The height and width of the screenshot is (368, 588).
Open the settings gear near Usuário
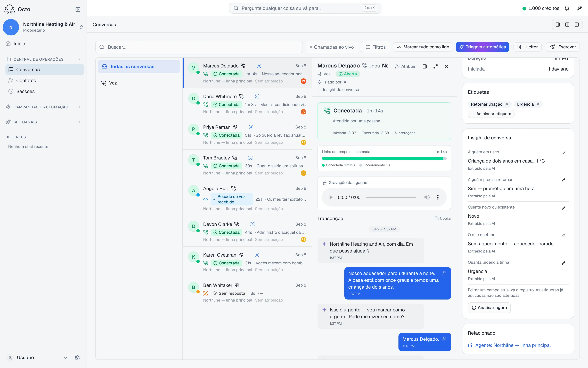(x=77, y=358)
